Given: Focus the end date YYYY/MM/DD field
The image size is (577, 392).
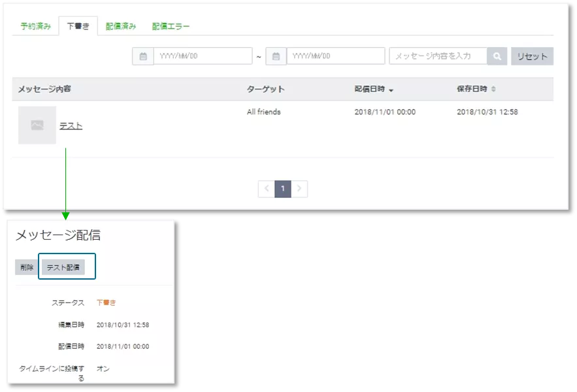Looking at the screenshot, I should 335,56.
